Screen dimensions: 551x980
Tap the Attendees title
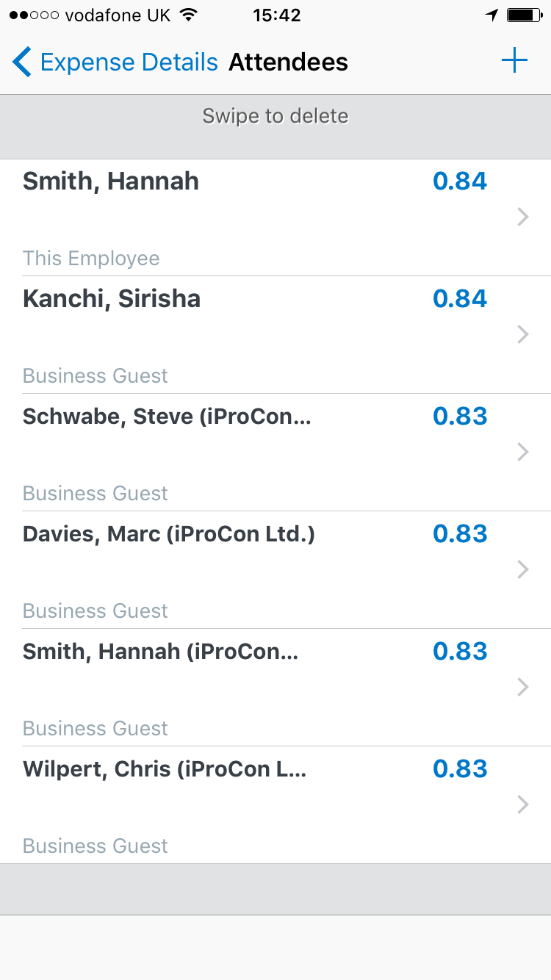point(288,62)
